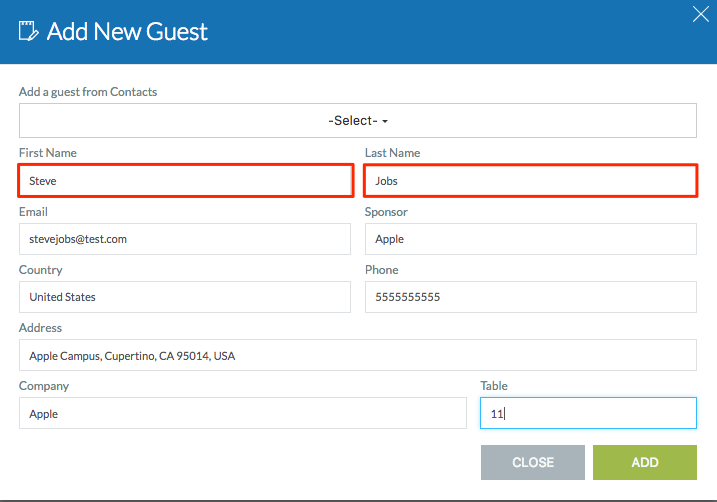Click the Table label above the field
This screenshot has width=717, height=502.
pos(494,386)
